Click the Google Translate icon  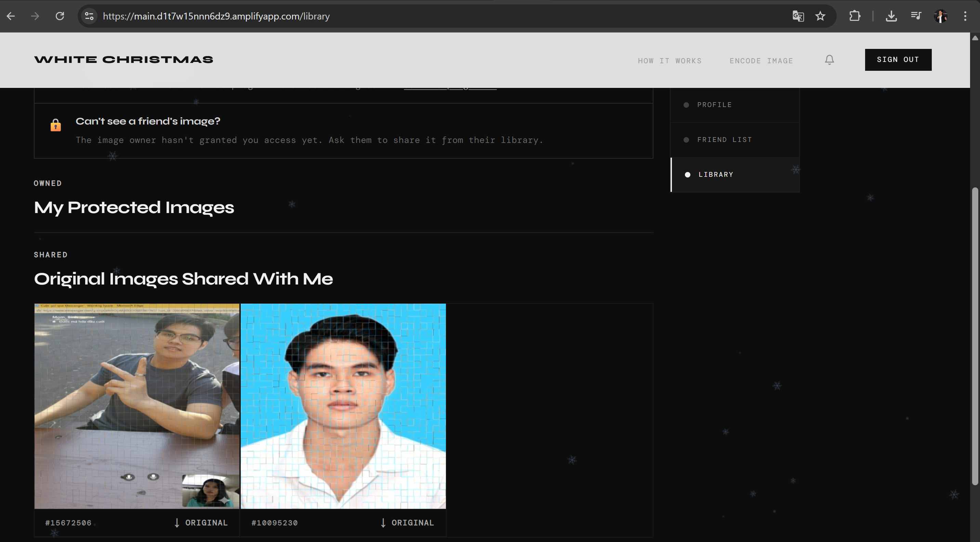pyautogui.click(x=798, y=16)
